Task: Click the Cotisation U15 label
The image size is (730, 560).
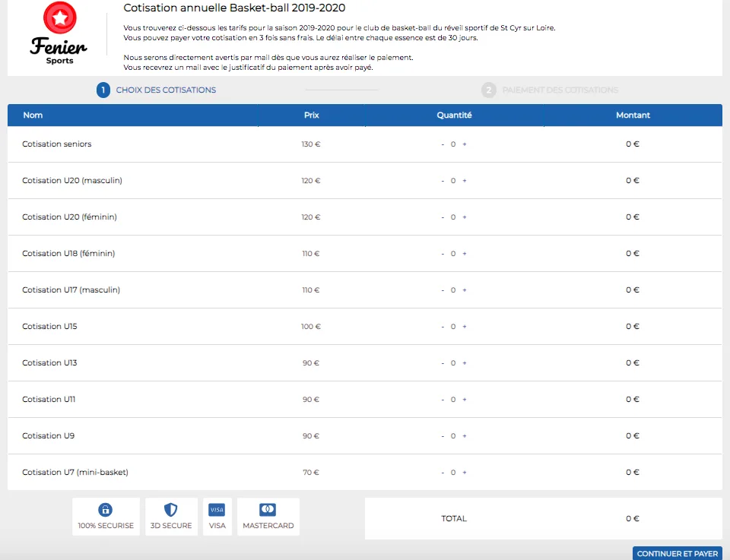Action: pos(50,327)
